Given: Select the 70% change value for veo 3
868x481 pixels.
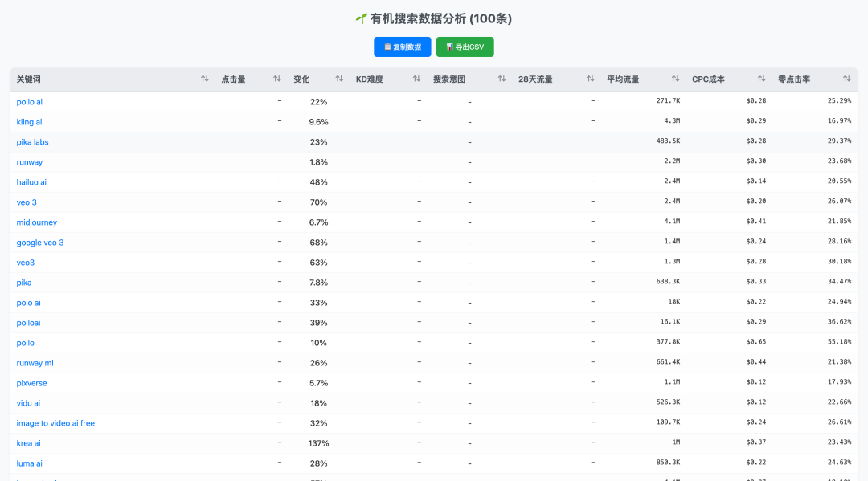Looking at the screenshot, I should 318,202.
